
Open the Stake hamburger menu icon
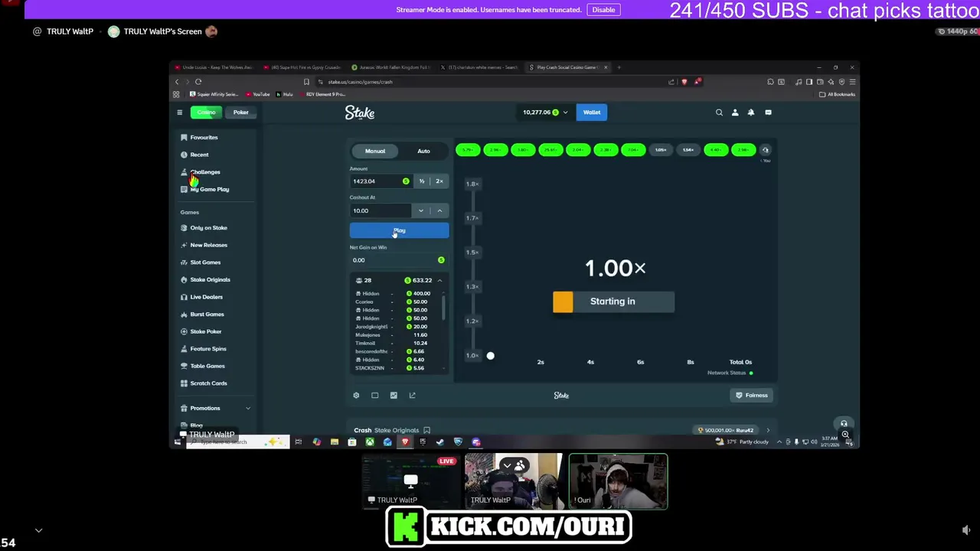(x=180, y=112)
